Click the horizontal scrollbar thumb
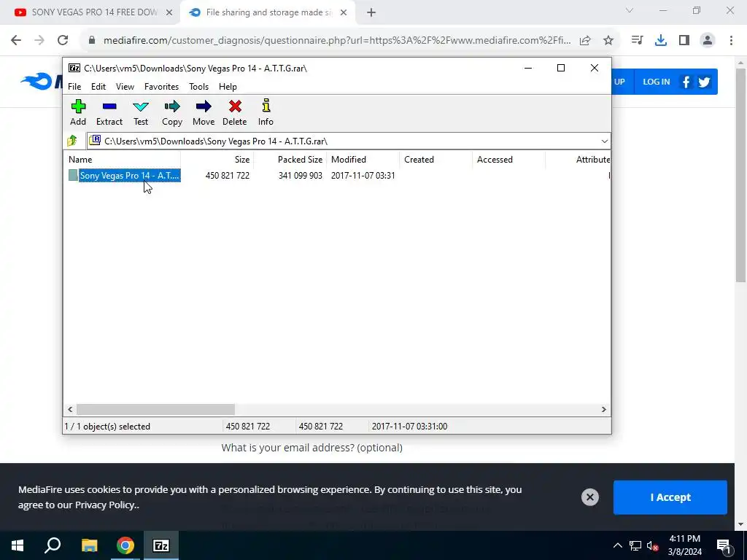 click(x=156, y=410)
